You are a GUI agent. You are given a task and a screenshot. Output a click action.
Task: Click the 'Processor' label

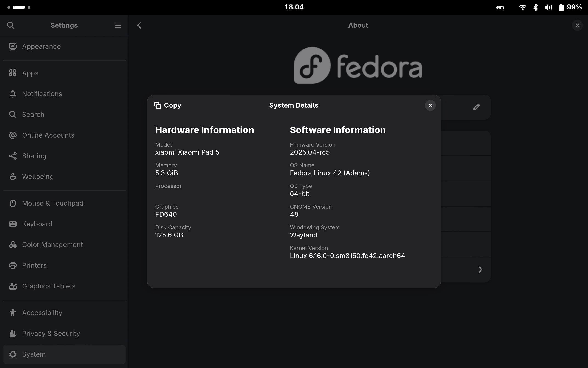168,186
